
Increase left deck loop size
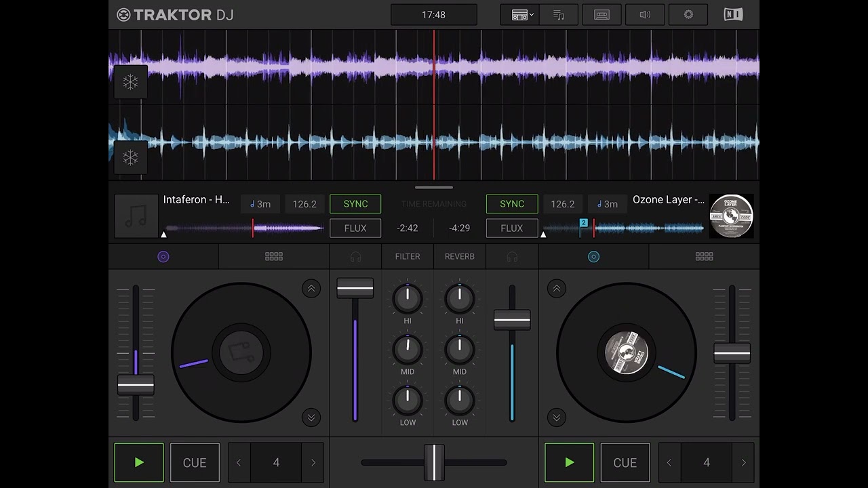pyautogui.click(x=313, y=463)
